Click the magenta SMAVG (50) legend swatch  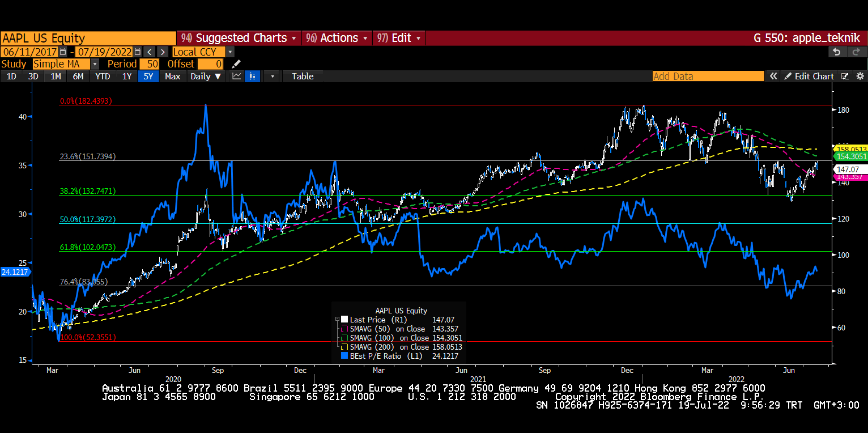click(344, 329)
